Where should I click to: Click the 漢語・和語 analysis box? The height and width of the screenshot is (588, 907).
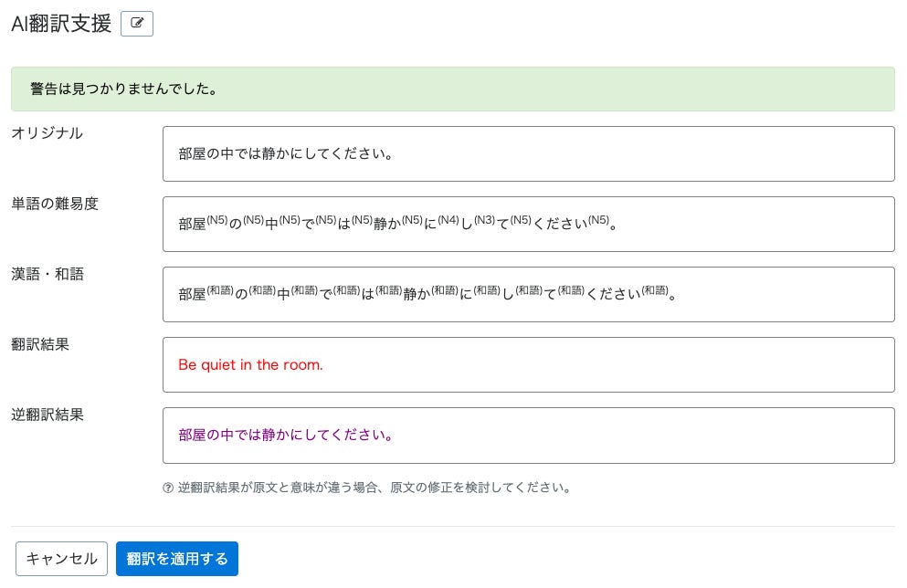point(529,294)
